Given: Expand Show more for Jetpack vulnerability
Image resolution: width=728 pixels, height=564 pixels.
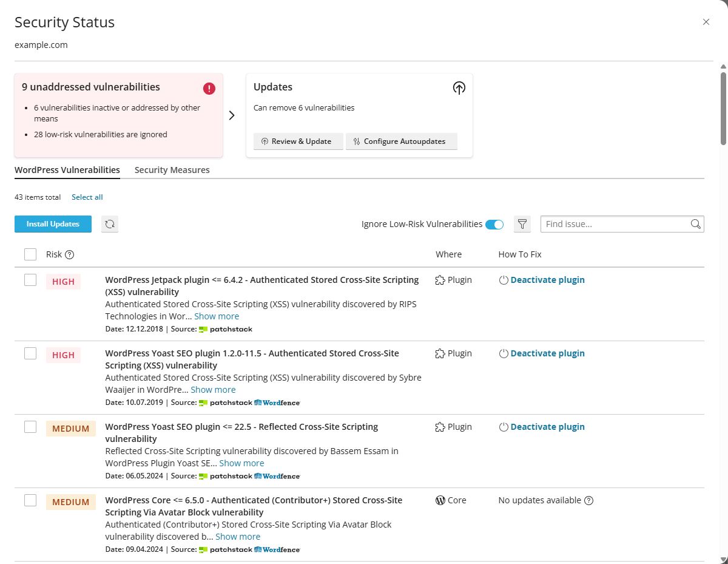Looking at the screenshot, I should pos(217,316).
